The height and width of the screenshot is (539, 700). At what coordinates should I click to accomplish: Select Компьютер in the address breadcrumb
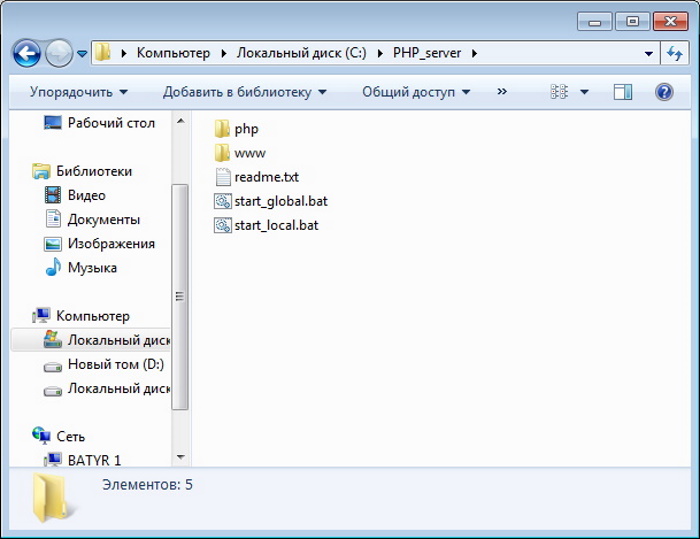coord(173,53)
